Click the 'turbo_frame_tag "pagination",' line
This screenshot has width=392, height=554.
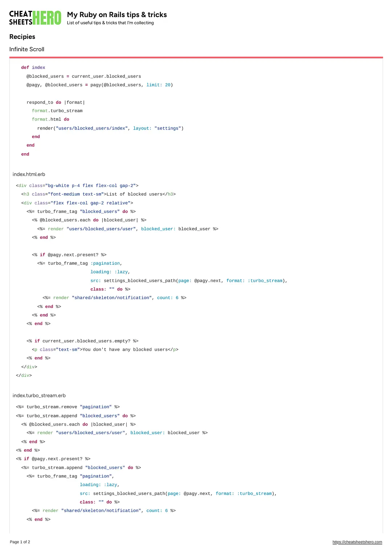tap(70, 476)
